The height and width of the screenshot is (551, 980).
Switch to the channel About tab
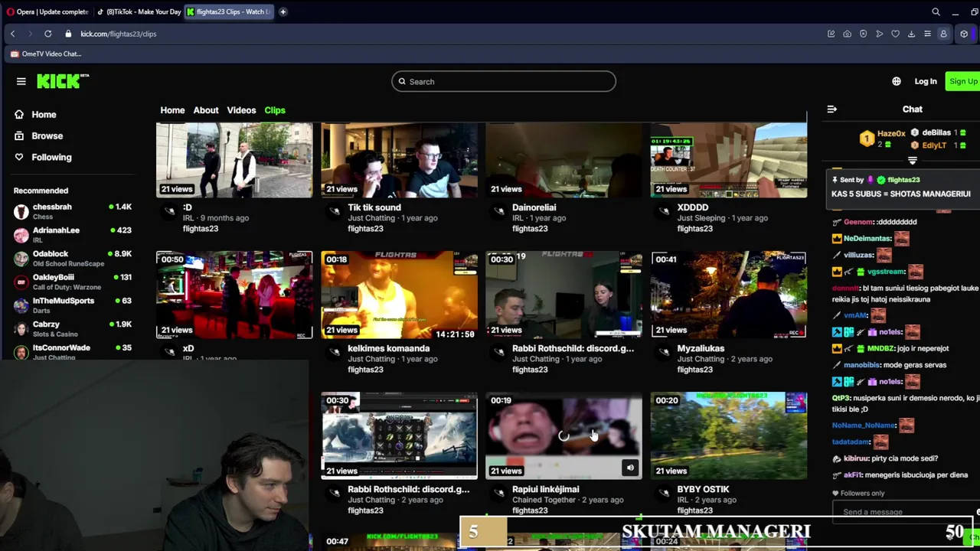[205, 110]
